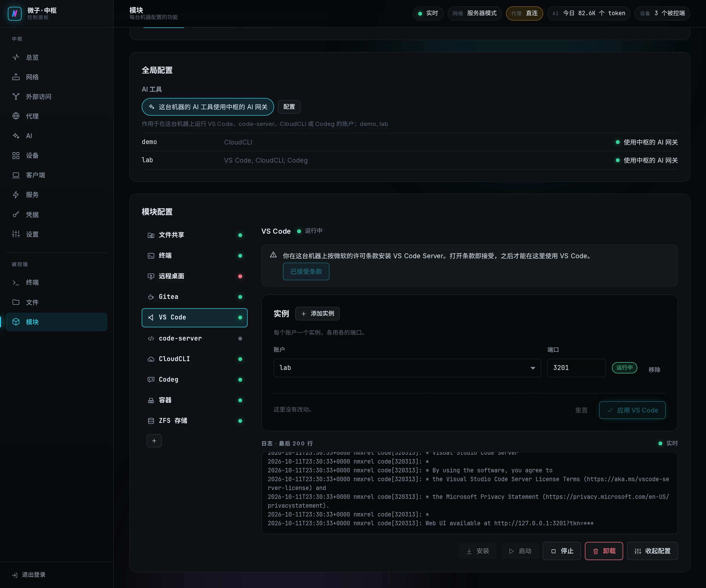Click the 收起配置 button
This screenshot has height=588, width=706.
coord(652,551)
